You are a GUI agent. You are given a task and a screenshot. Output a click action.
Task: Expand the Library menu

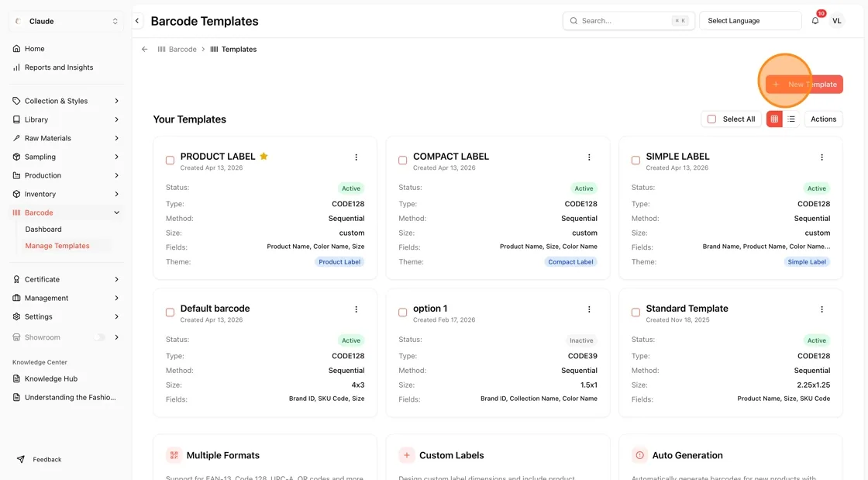[x=66, y=119]
